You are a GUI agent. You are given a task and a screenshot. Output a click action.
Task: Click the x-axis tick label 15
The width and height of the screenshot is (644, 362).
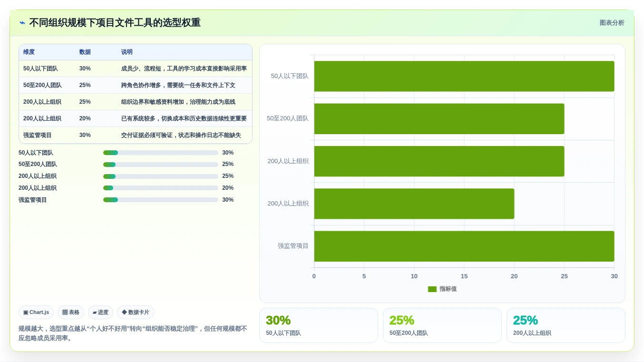pos(464,276)
